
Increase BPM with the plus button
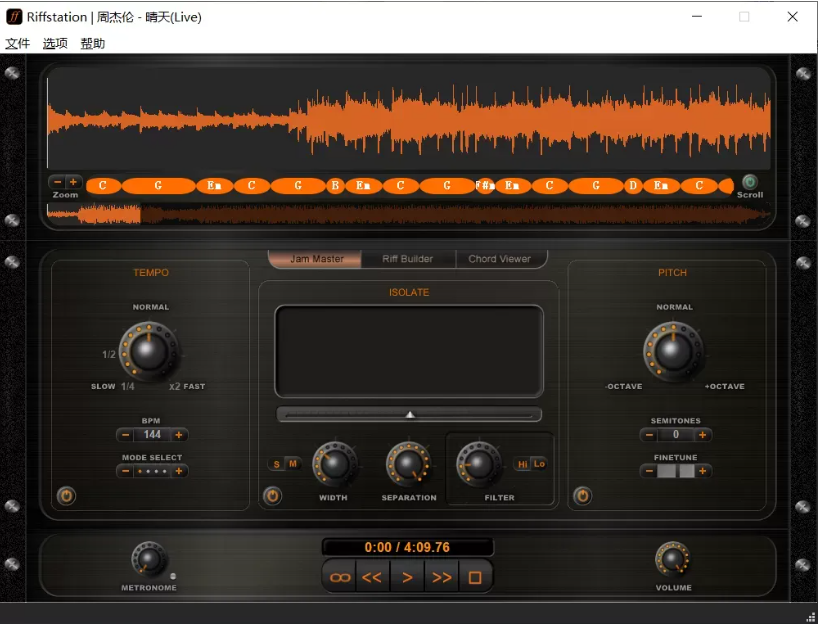[179, 435]
